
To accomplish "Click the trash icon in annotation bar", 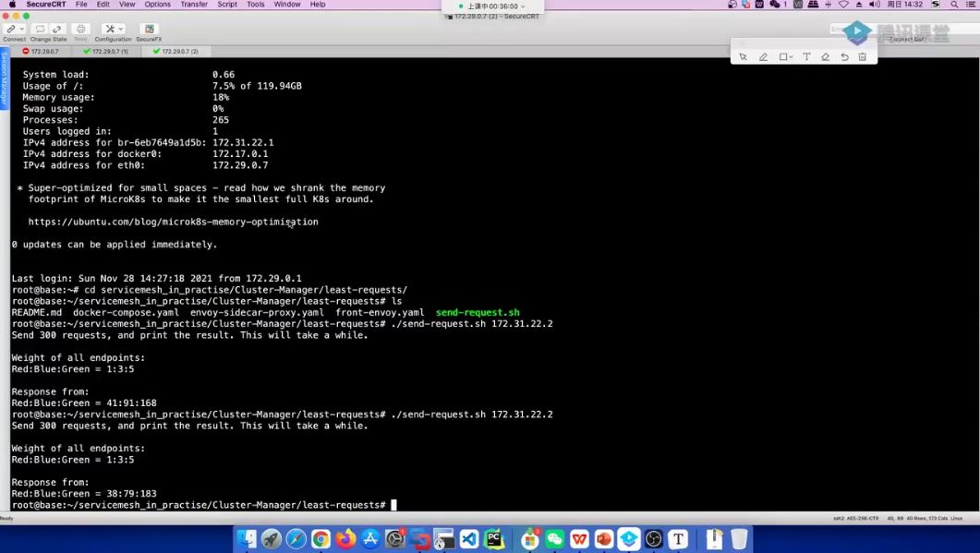I will pos(863,57).
